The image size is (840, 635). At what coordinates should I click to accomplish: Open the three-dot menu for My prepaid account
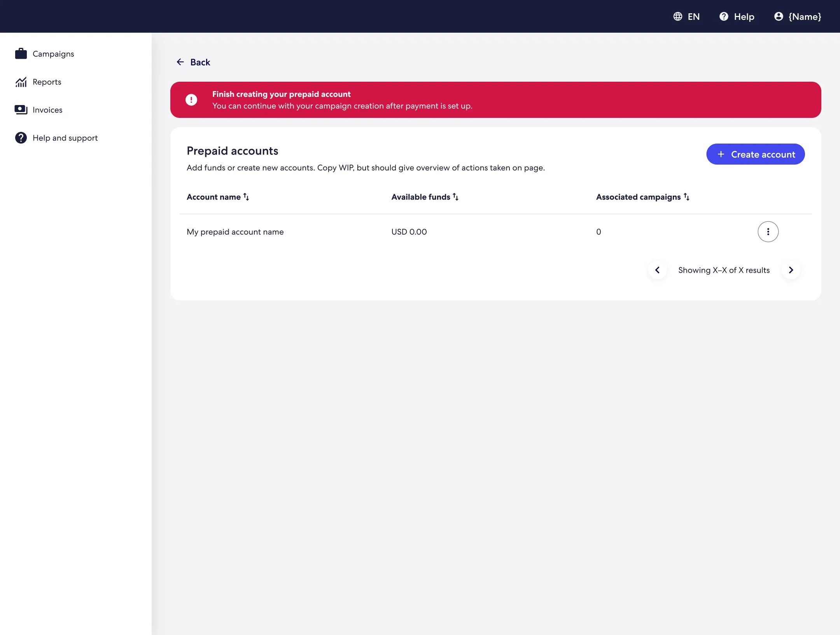768,232
